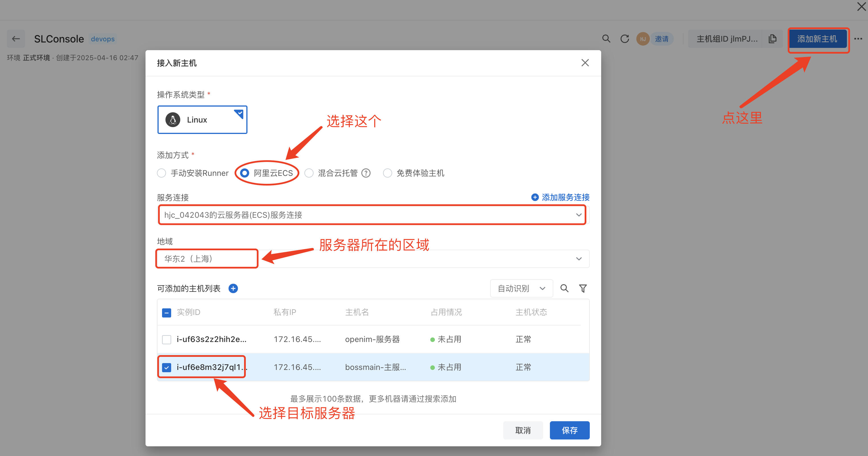The height and width of the screenshot is (456, 868).
Task: Click the devops tag beside SLConsole
Action: click(x=103, y=39)
